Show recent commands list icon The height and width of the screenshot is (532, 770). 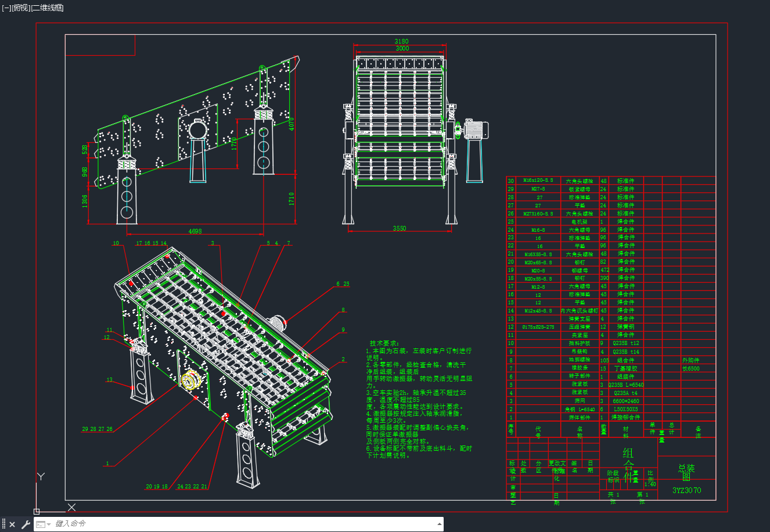coord(43,524)
